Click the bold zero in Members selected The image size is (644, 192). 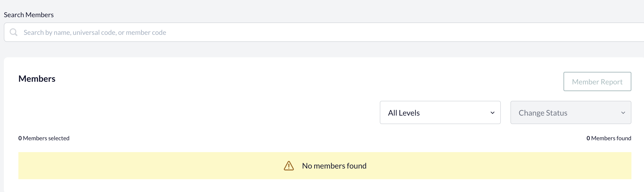[20, 138]
